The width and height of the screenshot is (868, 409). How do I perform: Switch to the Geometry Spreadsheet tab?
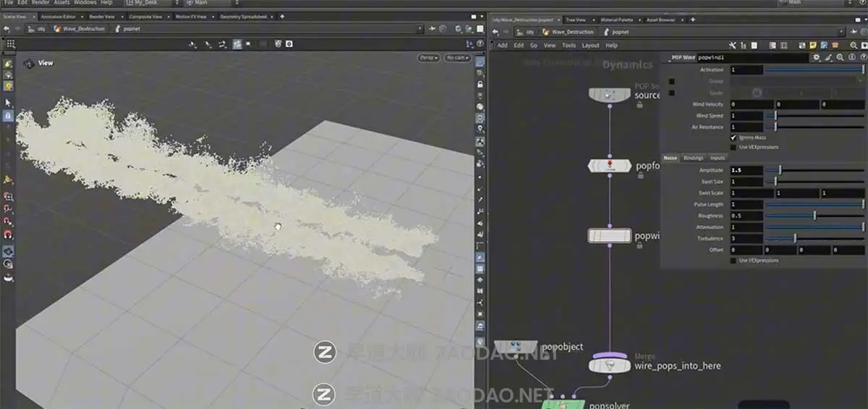(242, 16)
